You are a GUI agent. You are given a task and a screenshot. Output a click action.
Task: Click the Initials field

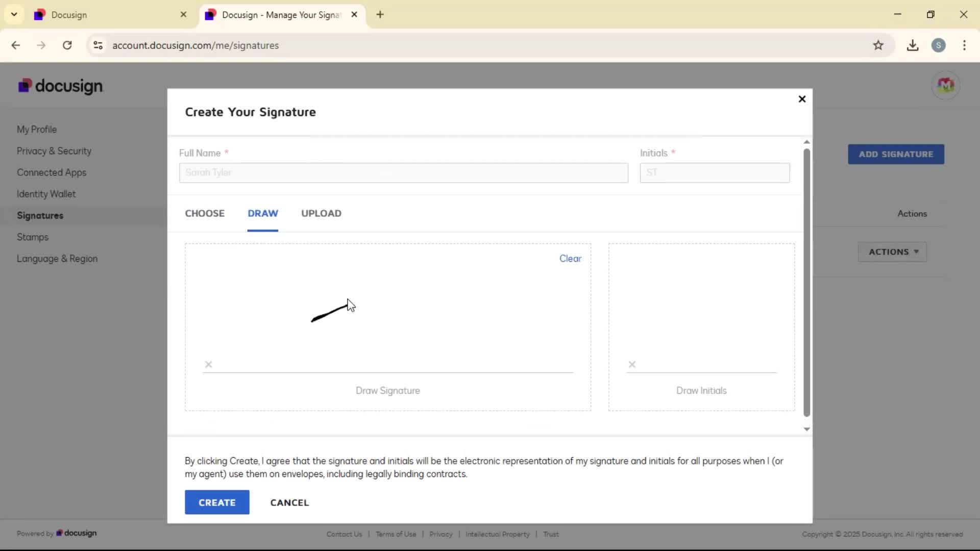(715, 173)
